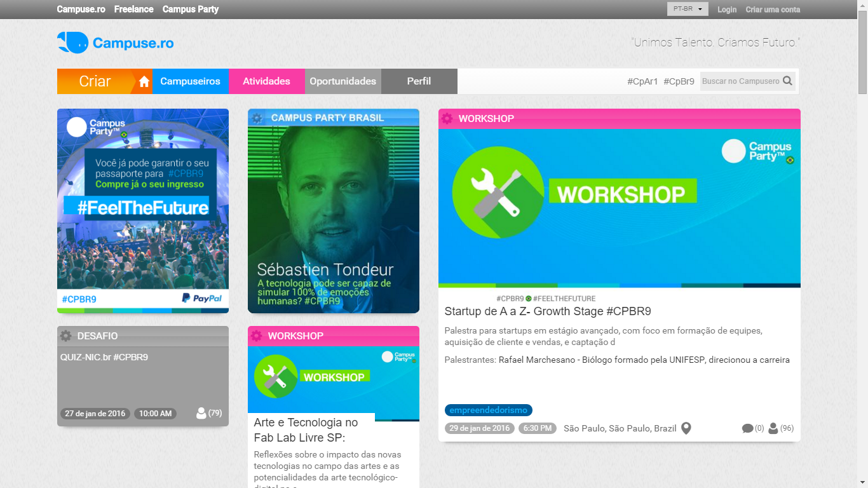Click the Login link
The image size is (868, 488).
pyautogui.click(x=727, y=10)
